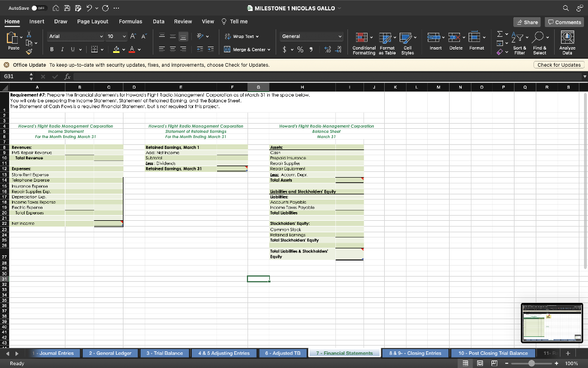This screenshot has height=368, width=588.
Task: Open the Page Layout ribbon tab
Action: click(x=92, y=21)
